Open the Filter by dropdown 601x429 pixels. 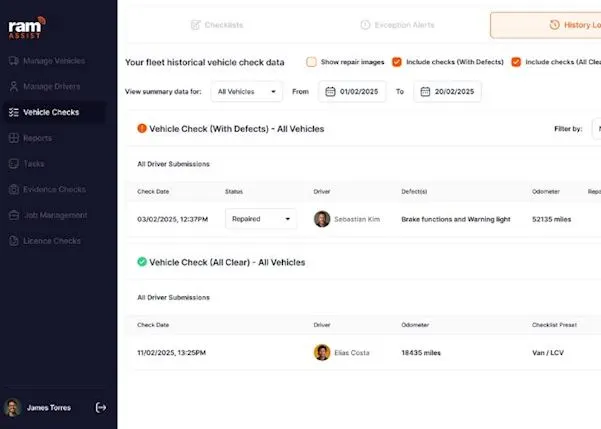(x=596, y=129)
